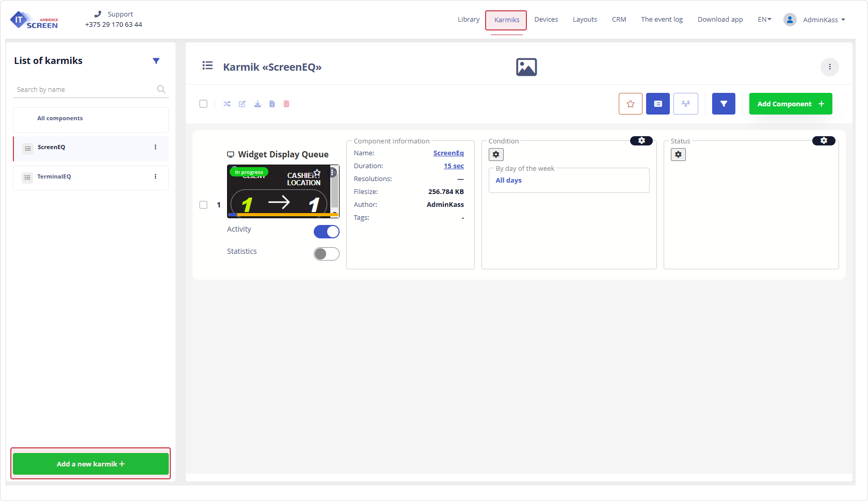Click the Add Component button

[791, 104]
